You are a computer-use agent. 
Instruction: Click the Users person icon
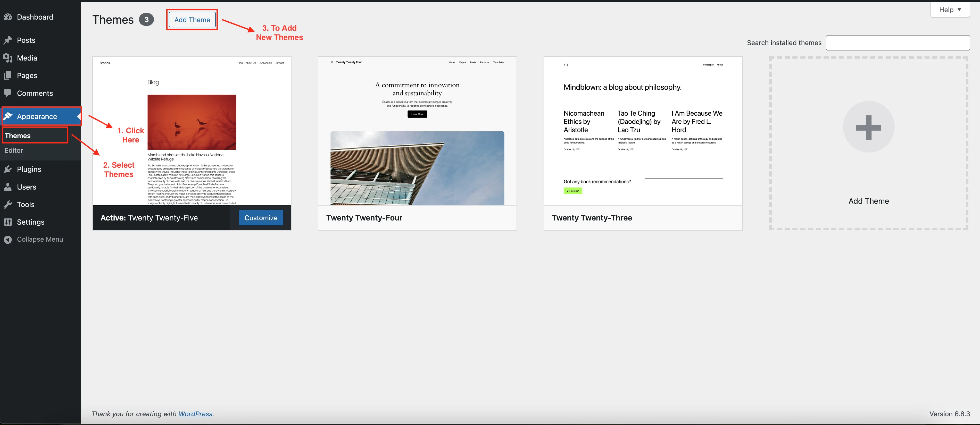(x=8, y=187)
